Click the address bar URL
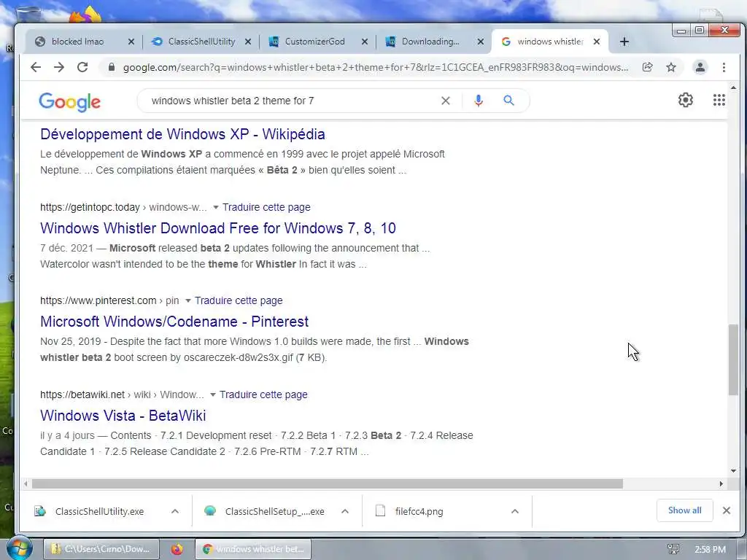Screen dimensions: 747x560 click(376, 67)
